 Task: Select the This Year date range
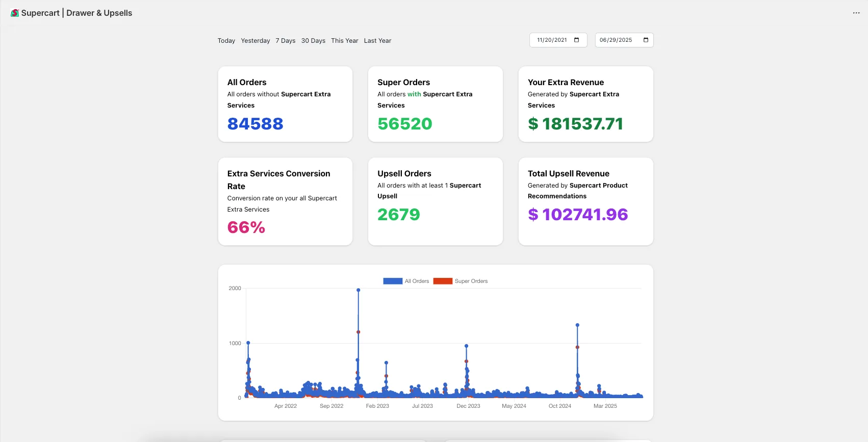pyautogui.click(x=345, y=41)
